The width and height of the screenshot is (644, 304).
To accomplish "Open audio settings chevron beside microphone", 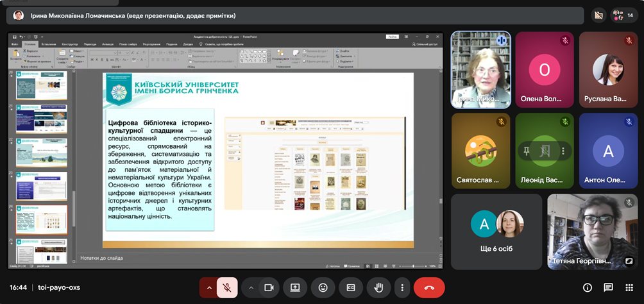I will click(208, 288).
